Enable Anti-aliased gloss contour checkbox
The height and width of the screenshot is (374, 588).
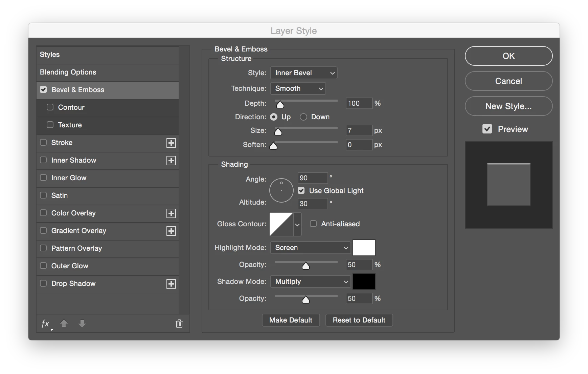coord(313,224)
